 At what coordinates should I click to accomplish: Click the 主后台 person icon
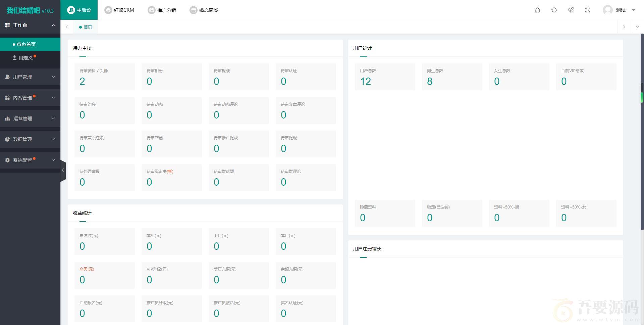71,10
